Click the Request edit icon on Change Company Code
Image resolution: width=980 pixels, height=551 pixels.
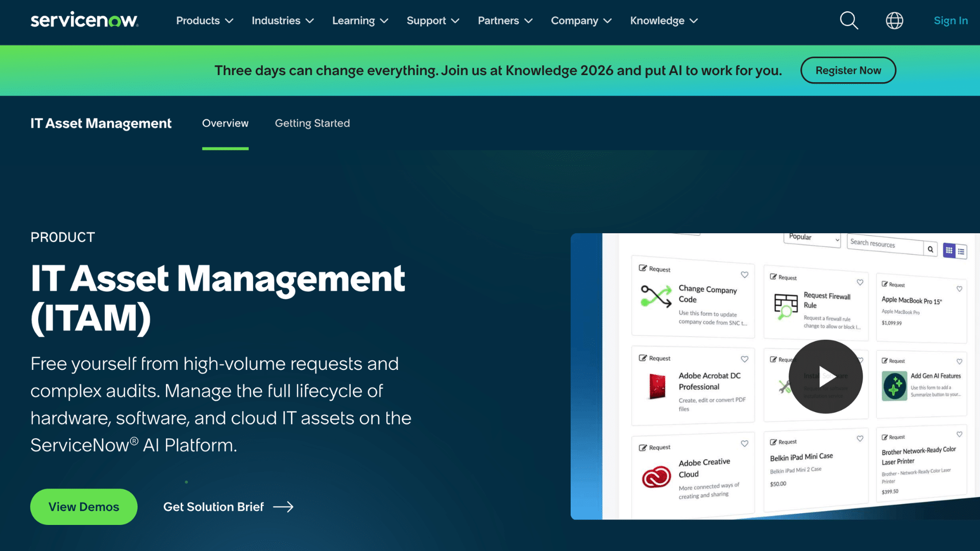click(643, 268)
